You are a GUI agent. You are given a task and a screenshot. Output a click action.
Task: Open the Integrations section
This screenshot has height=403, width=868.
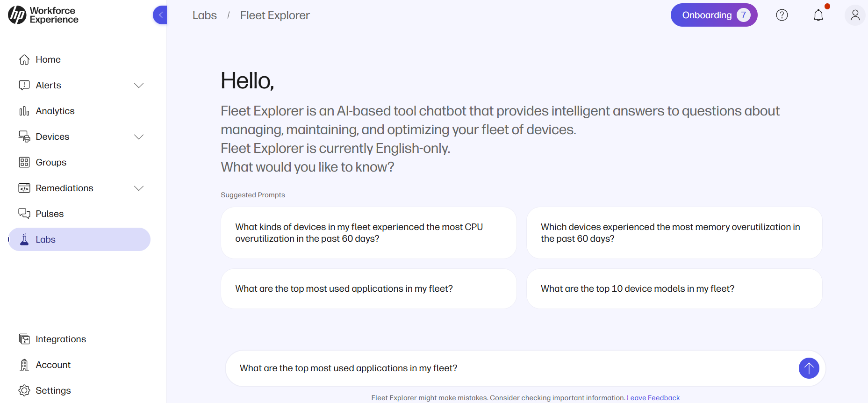(61, 339)
